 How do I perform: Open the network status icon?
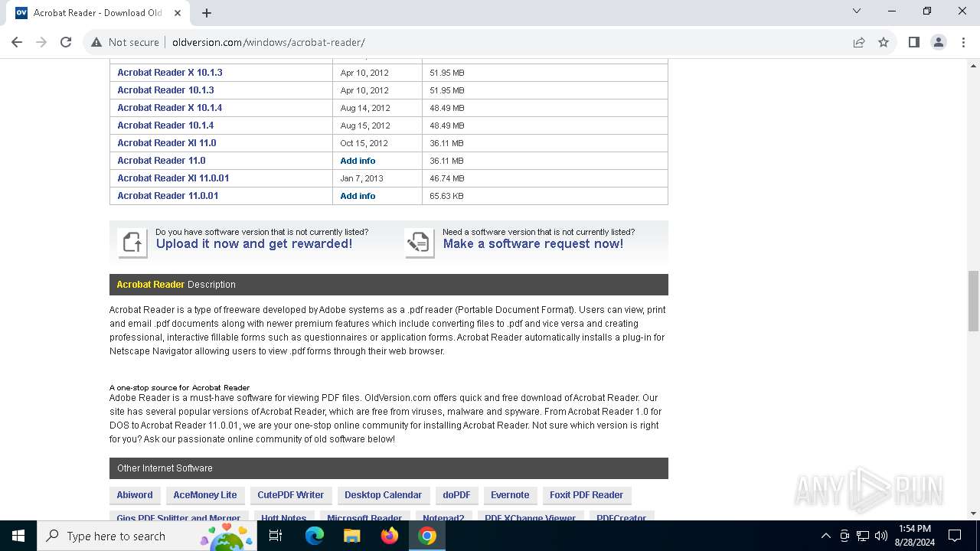point(863,536)
